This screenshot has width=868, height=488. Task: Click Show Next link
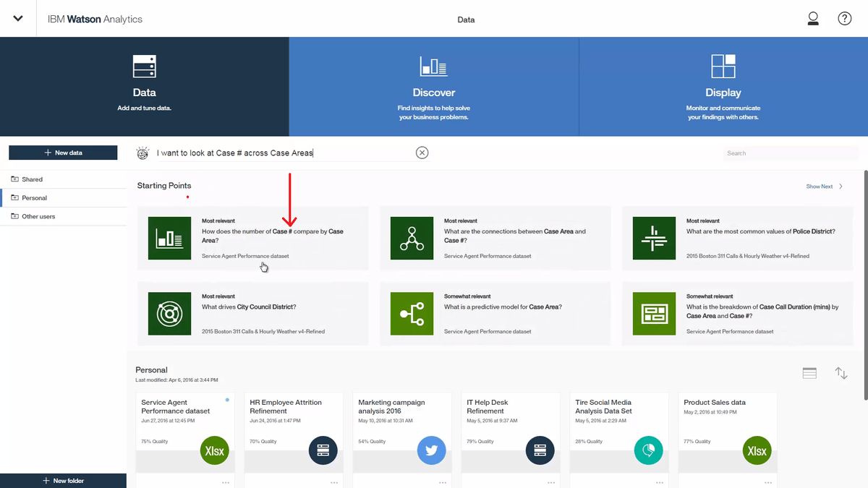point(820,187)
